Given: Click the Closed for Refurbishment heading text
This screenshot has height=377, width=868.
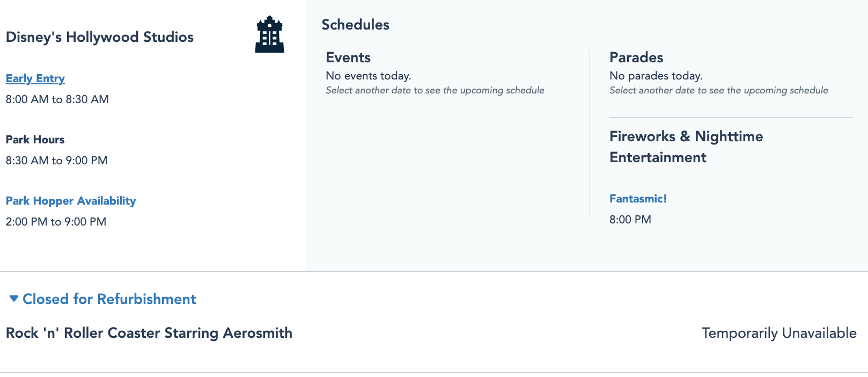Looking at the screenshot, I should 109,299.
